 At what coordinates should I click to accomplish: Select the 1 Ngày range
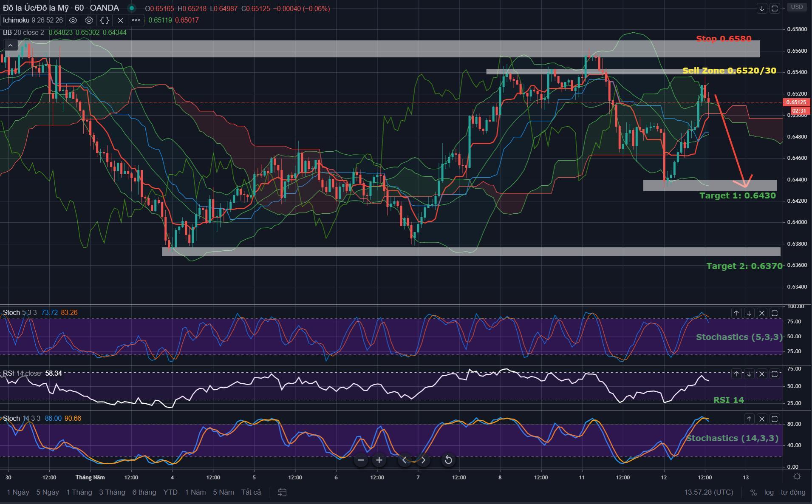[x=18, y=492]
